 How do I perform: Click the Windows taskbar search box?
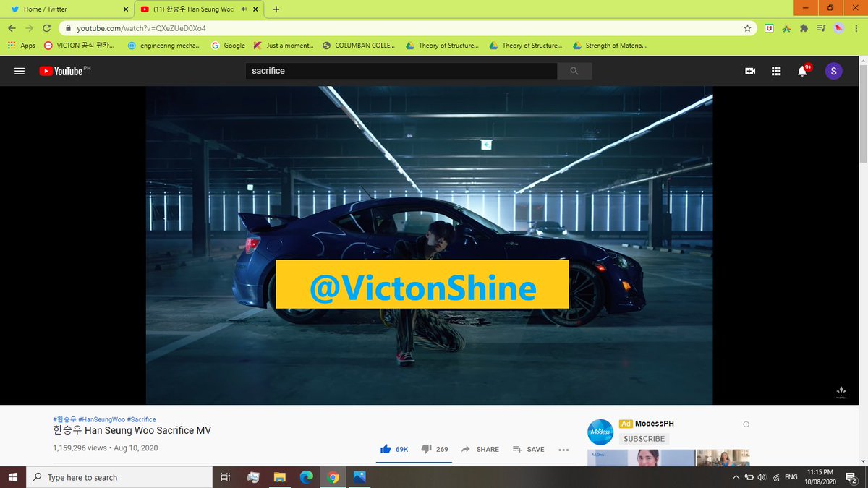pos(119,477)
